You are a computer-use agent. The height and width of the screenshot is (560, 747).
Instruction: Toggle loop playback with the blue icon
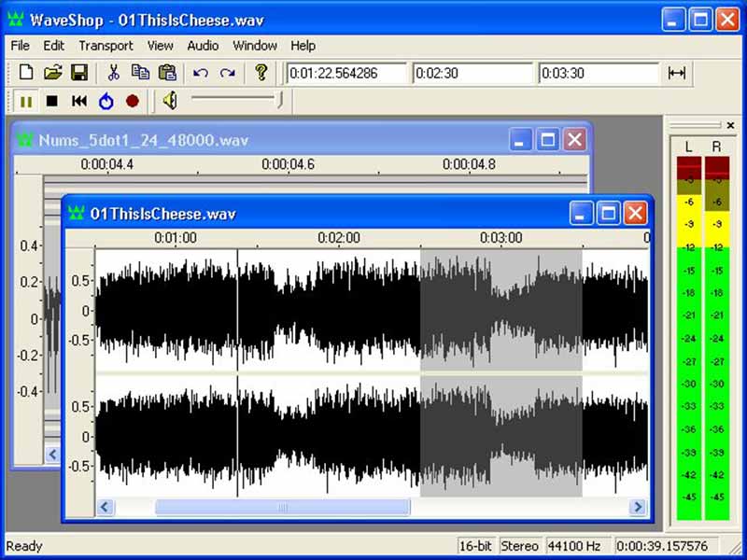click(x=106, y=101)
